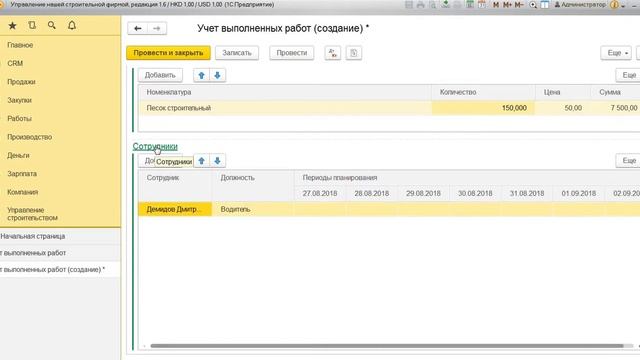Click the print preview icon in the title bar

(433, 4)
